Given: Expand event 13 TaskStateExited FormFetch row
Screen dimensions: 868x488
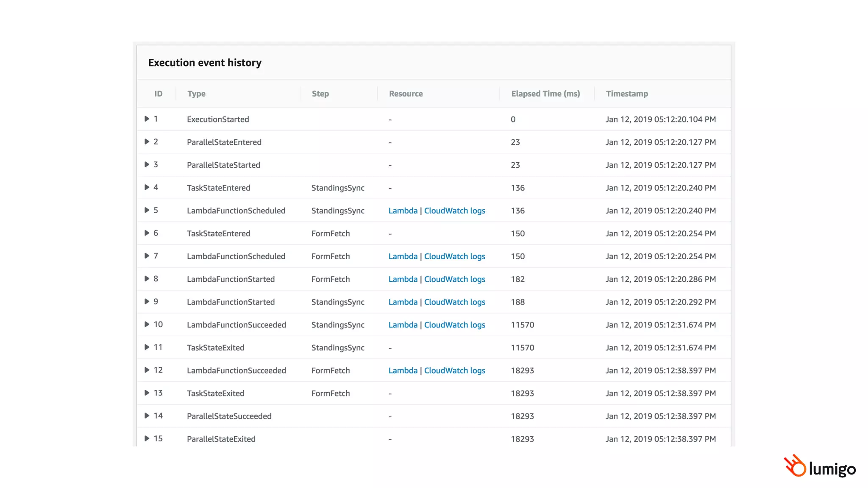Looking at the screenshot, I should tap(147, 393).
